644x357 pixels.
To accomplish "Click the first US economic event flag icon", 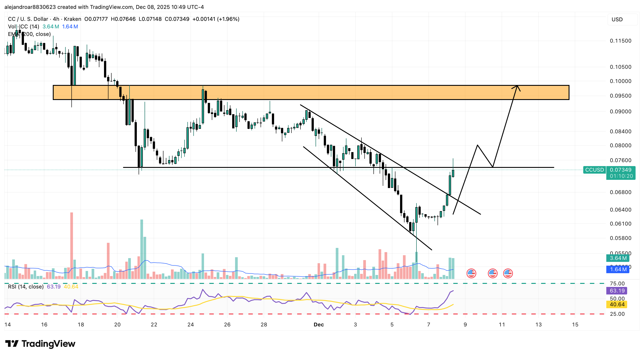I will coord(471,273).
